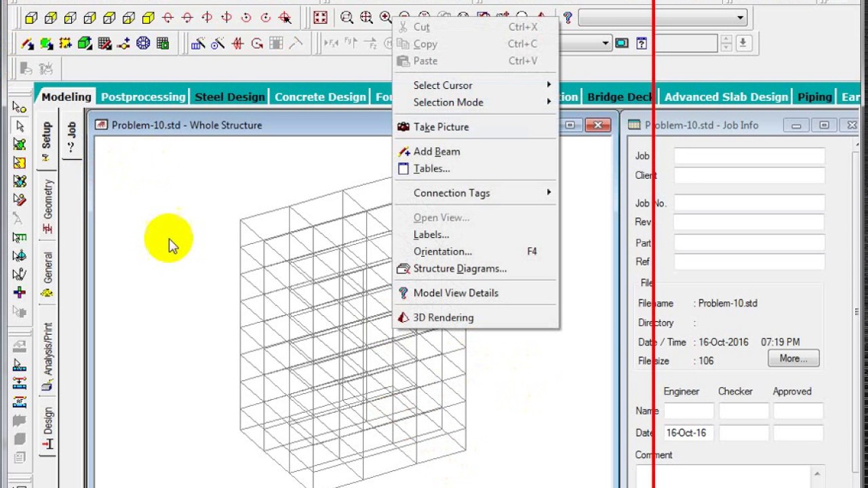Click the stepper arrows on second toolbar
Image resolution: width=868 pixels, height=488 pixels.
click(x=726, y=43)
